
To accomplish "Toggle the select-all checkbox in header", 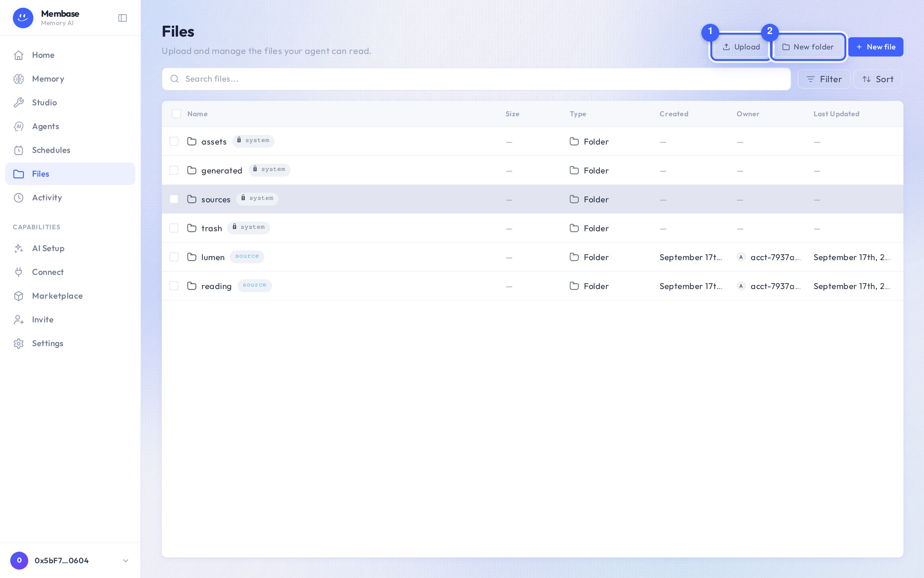I will (176, 114).
